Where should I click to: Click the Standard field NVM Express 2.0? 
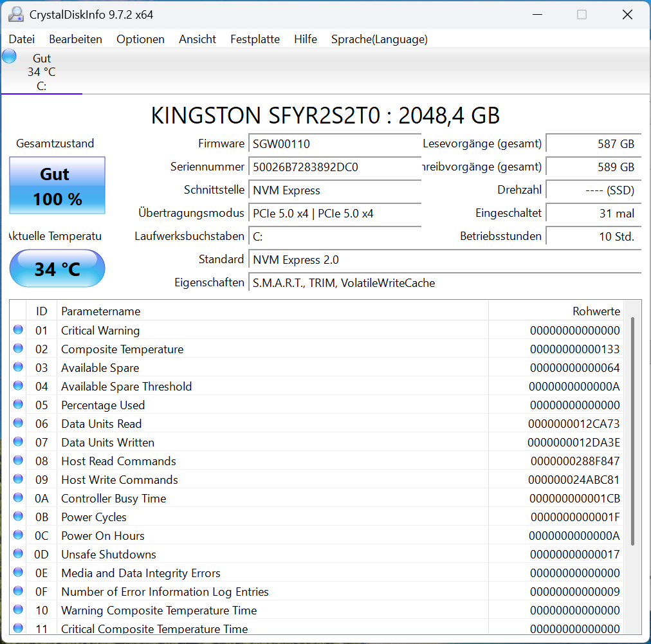pyautogui.click(x=445, y=260)
